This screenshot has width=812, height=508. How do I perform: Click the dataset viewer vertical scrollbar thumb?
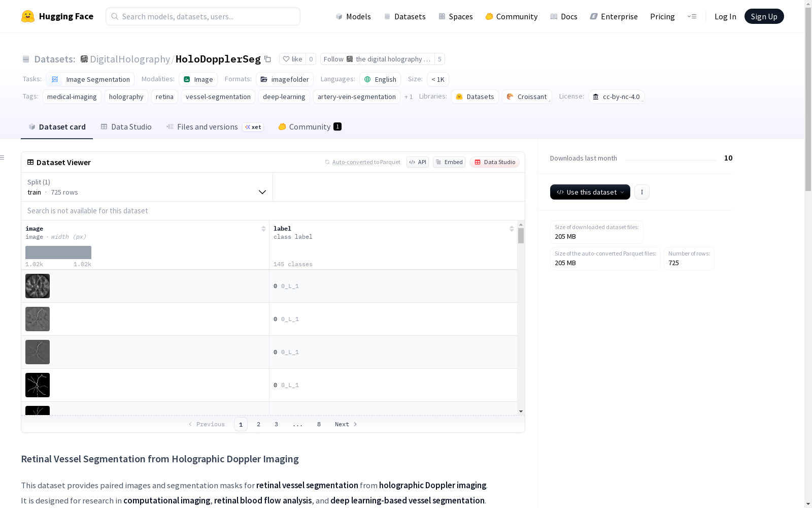pos(521,236)
